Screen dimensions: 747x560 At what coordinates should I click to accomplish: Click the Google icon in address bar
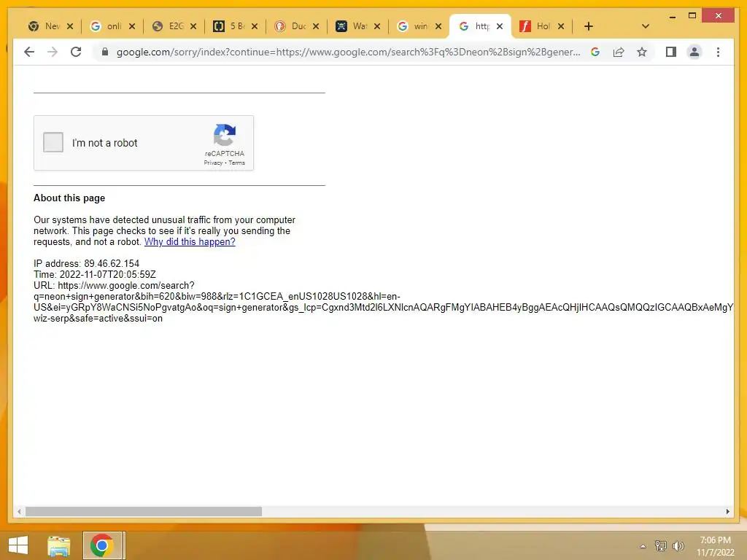(x=595, y=52)
